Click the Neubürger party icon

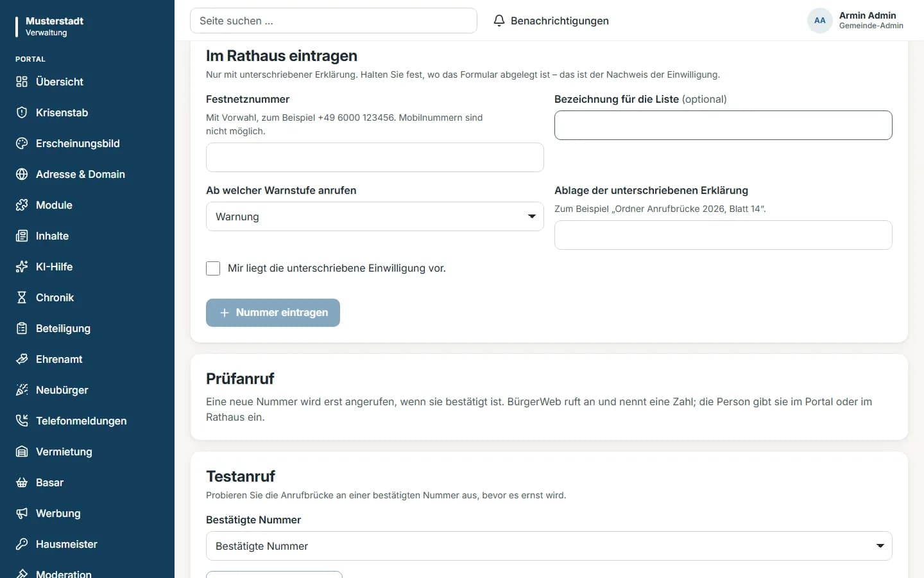pos(22,390)
